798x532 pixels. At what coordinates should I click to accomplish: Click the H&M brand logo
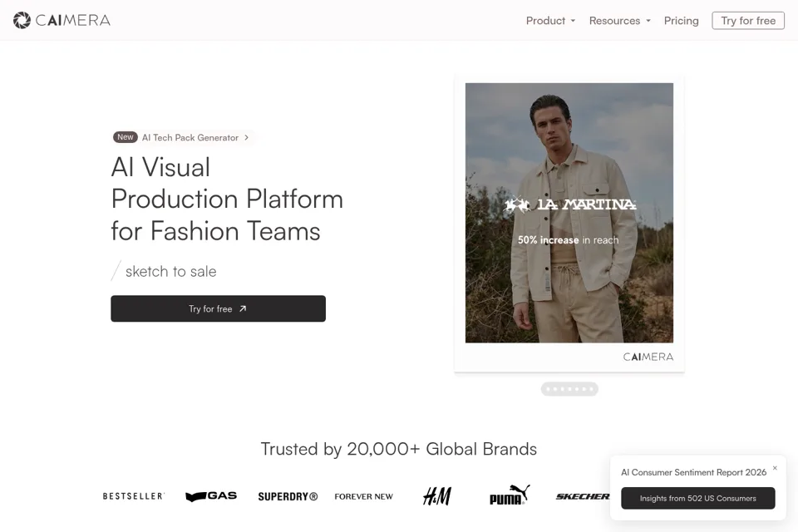(437, 496)
